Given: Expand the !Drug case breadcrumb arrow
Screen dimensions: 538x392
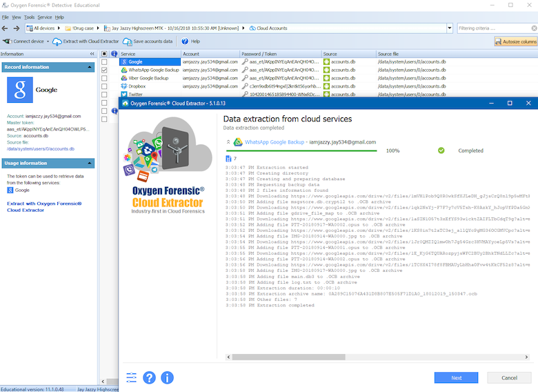Looking at the screenshot, I should 98,28.
